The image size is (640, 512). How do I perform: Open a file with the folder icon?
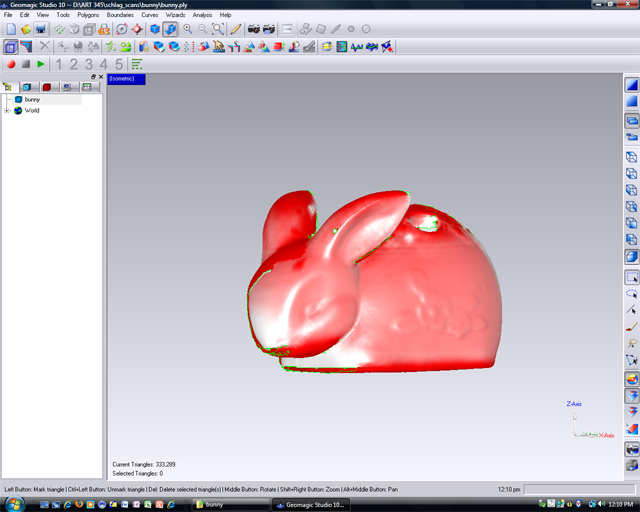(x=26, y=29)
